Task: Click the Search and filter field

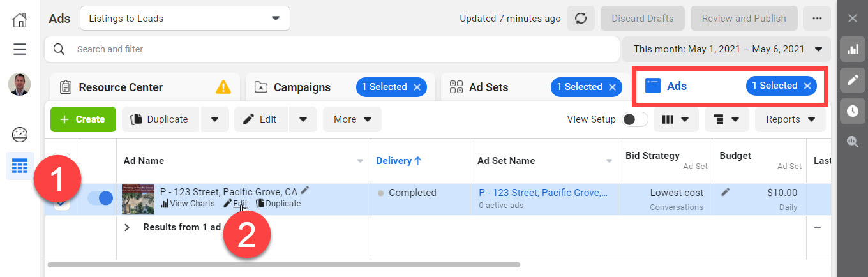Action: point(332,49)
